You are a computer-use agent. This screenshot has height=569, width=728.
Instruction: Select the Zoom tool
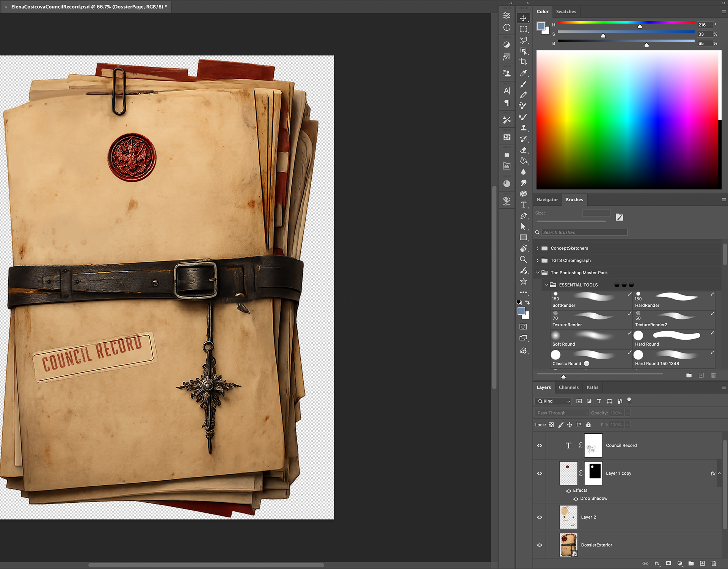coord(523,260)
